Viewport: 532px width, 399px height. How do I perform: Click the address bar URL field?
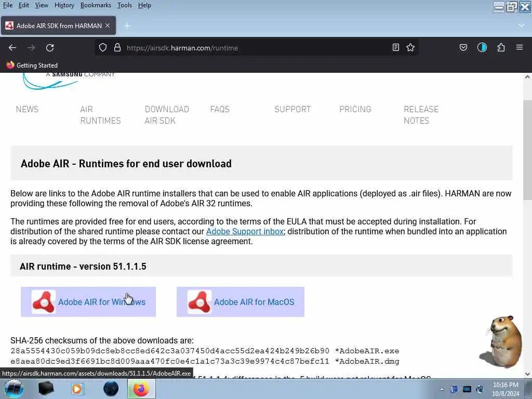[x=258, y=48]
